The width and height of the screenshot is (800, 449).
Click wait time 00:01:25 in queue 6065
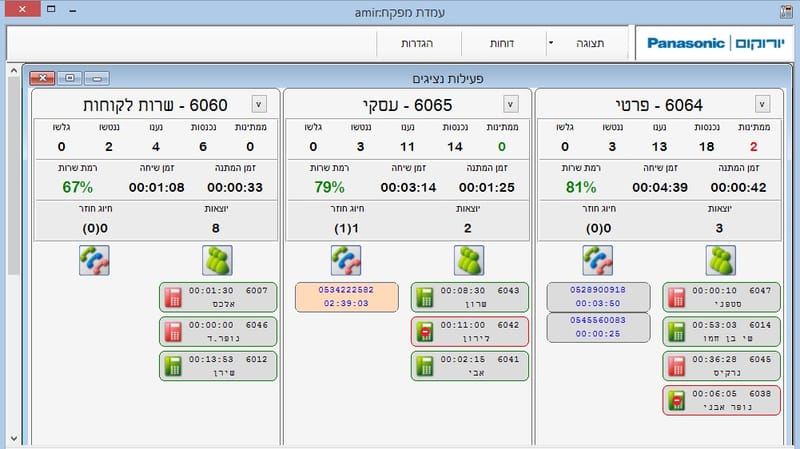487,188
